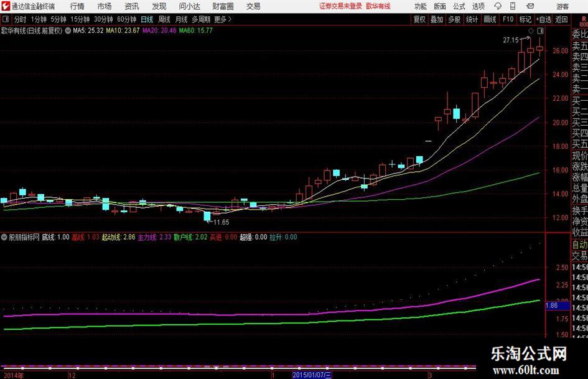Click the 11.65 low price annotation
This screenshot has height=379, width=588.
coord(222,222)
